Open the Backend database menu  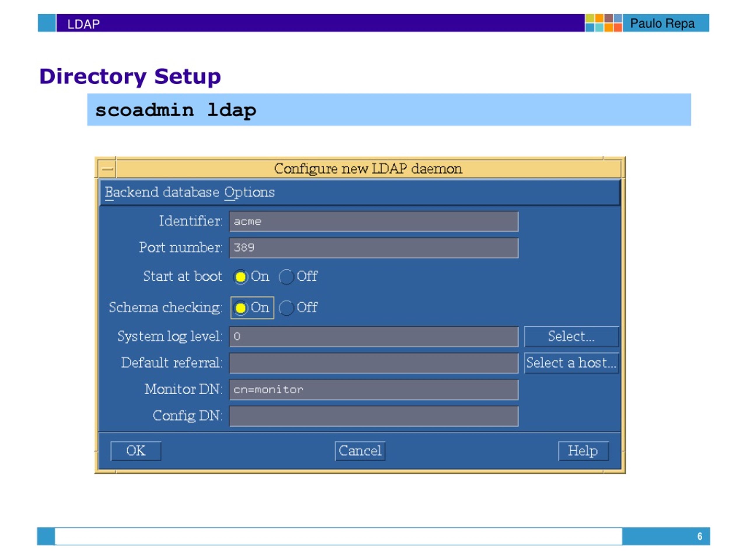click(162, 192)
